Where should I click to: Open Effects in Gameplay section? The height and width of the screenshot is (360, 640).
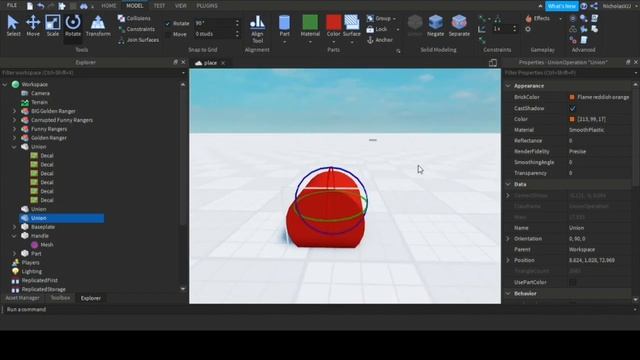538,18
